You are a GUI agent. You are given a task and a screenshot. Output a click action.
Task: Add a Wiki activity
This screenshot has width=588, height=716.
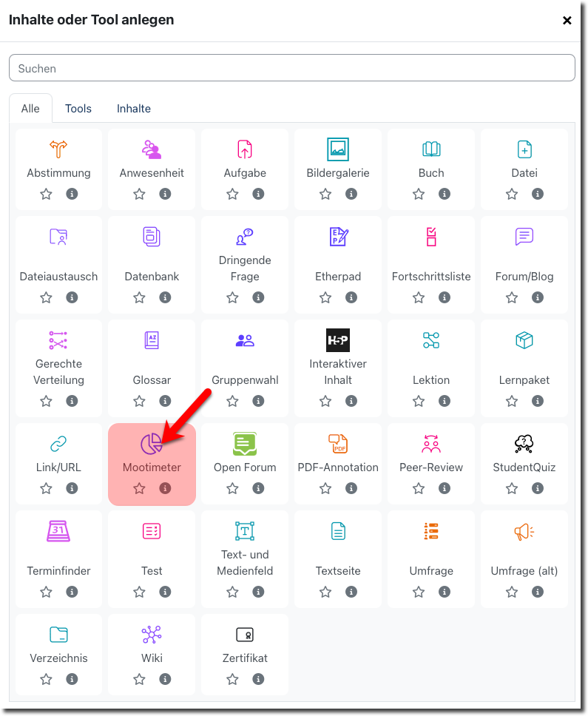click(x=152, y=635)
